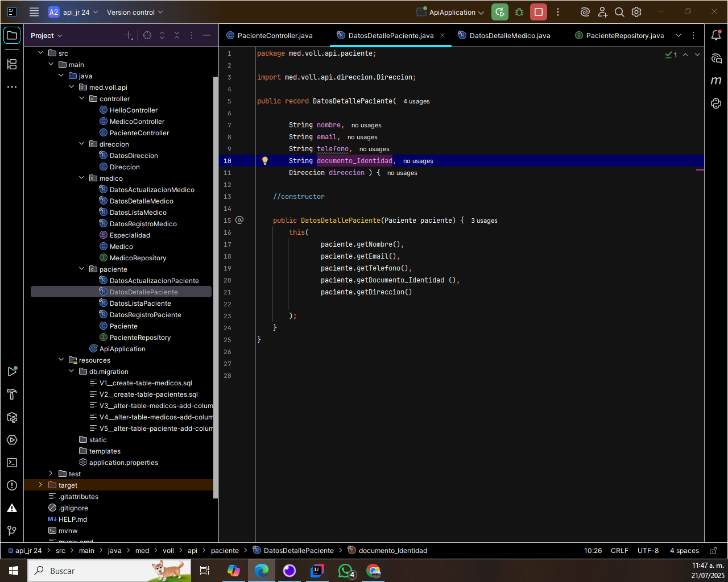Screen dimensions: 728x582
Task: Click the 4 usages inlay hint
Action: tap(416, 101)
